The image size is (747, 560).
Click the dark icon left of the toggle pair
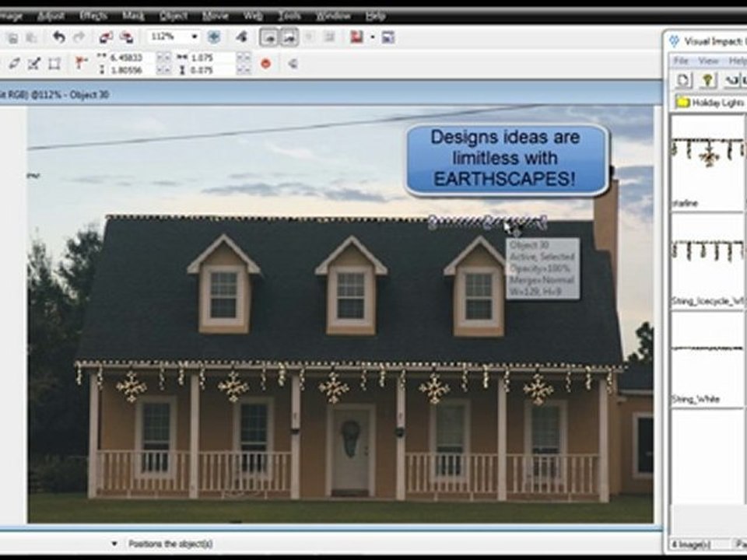pyautogui.click(x=241, y=37)
